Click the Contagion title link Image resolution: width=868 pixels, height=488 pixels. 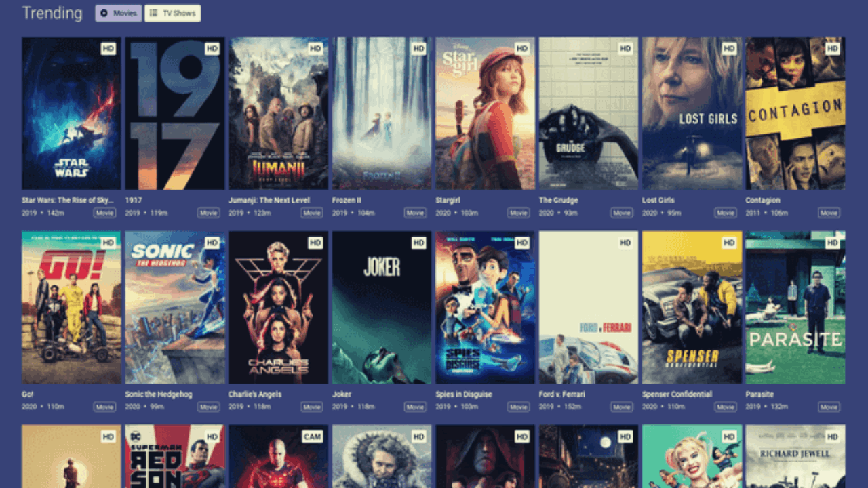[763, 201]
